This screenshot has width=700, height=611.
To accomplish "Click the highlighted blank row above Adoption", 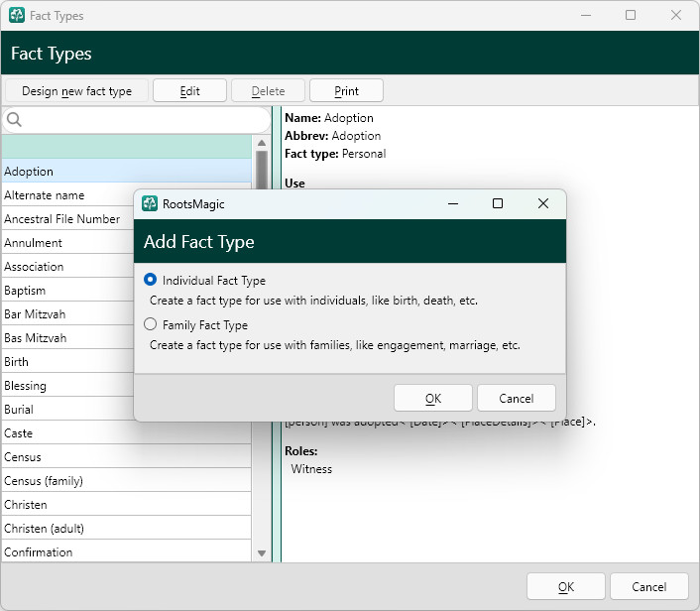I will pos(127,147).
